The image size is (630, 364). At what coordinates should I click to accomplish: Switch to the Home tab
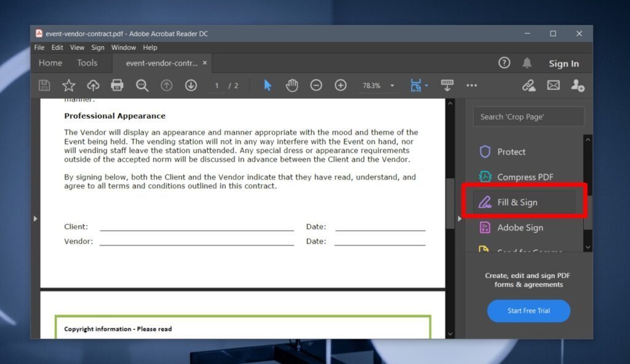tap(50, 63)
